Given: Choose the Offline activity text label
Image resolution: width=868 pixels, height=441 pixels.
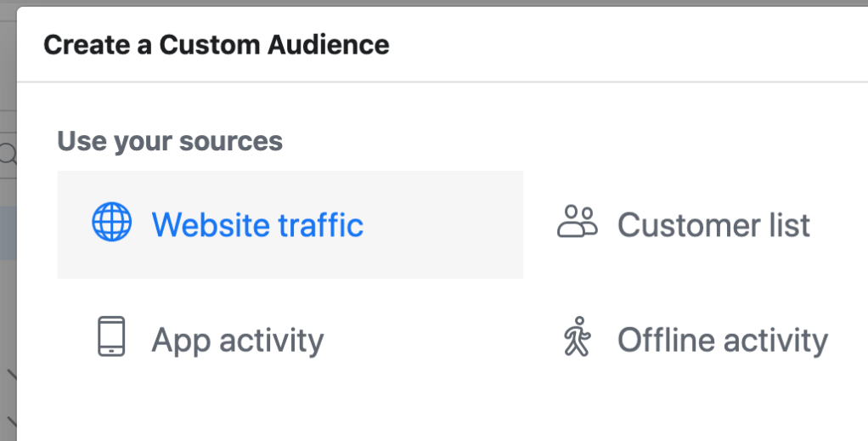Looking at the screenshot, I should [x=722, y=340].
